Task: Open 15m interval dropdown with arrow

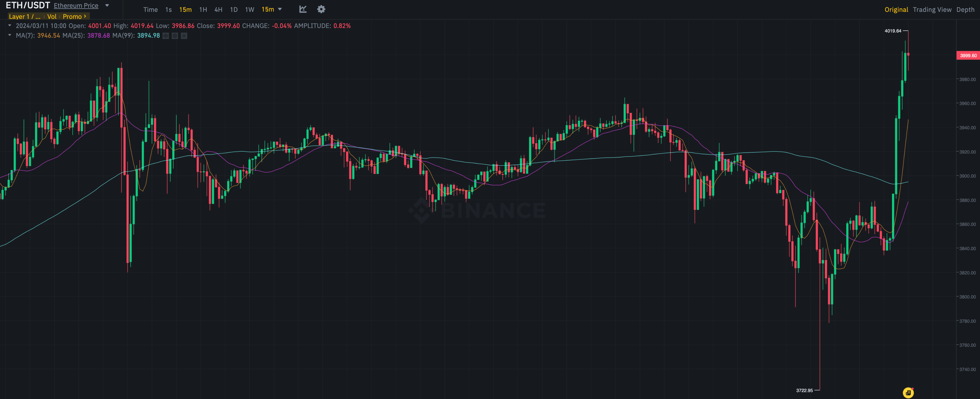Action: tap(272, 9)
